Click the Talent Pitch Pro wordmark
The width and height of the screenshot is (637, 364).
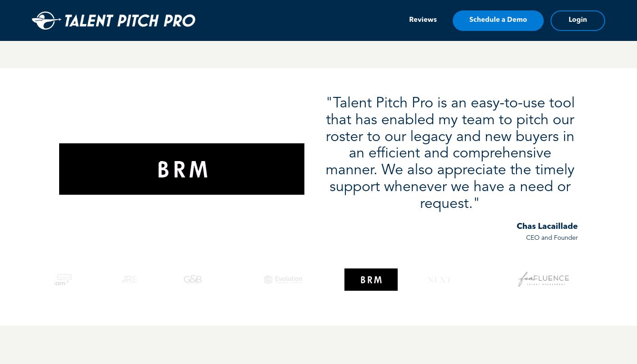coord(130,21)
